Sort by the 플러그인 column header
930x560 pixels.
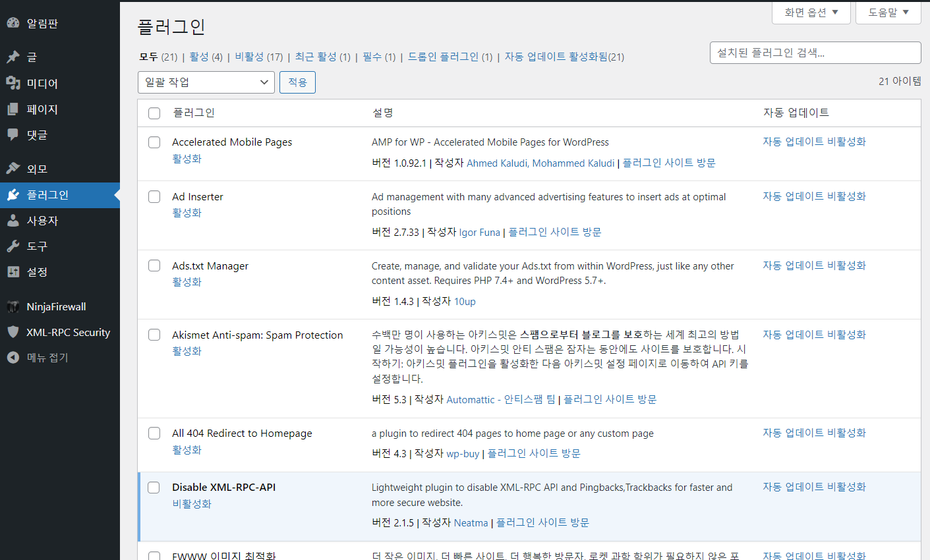tap(194, 113)
